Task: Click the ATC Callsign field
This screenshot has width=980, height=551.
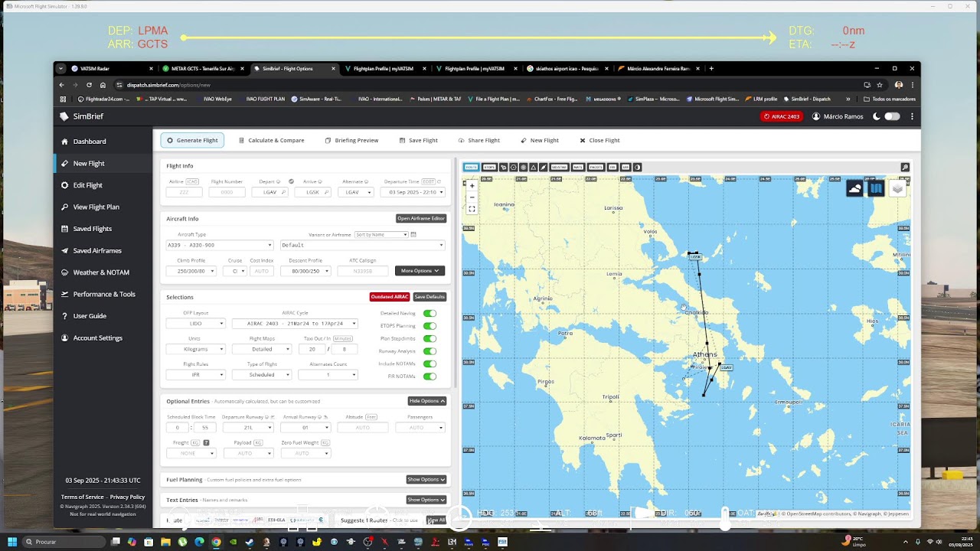Action: pos(362,271)
